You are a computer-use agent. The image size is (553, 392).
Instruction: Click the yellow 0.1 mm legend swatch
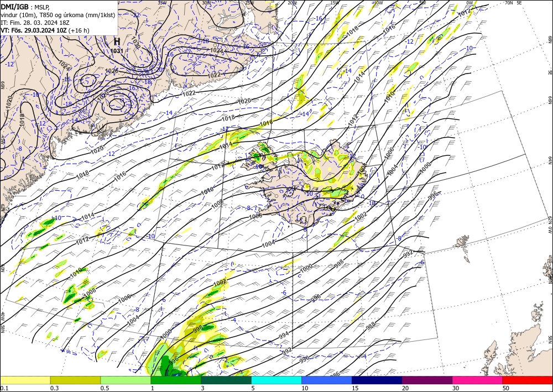pyautogui.click(x=25, y=380)
